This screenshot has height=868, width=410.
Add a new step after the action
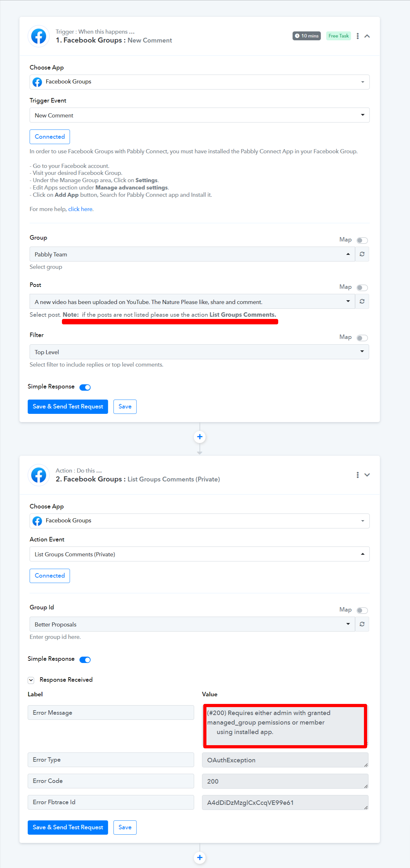[x=200, y=857]
